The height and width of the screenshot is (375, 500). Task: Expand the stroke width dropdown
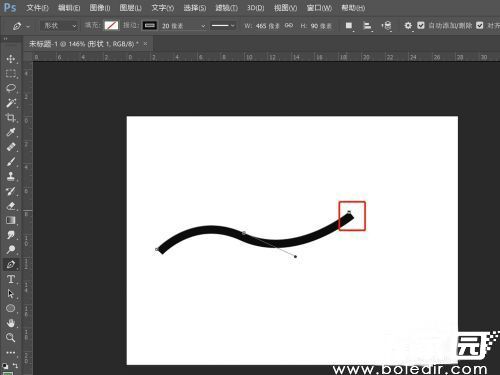[203, 26]
